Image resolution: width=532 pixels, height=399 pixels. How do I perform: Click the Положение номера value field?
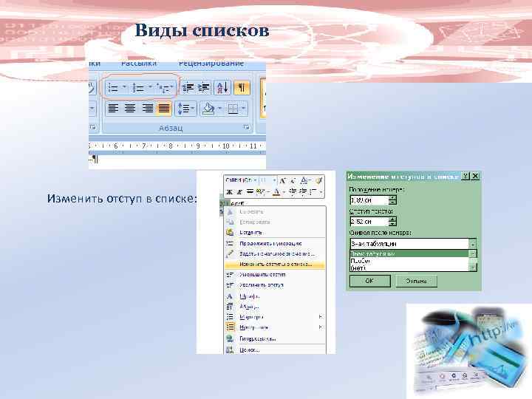369,200
